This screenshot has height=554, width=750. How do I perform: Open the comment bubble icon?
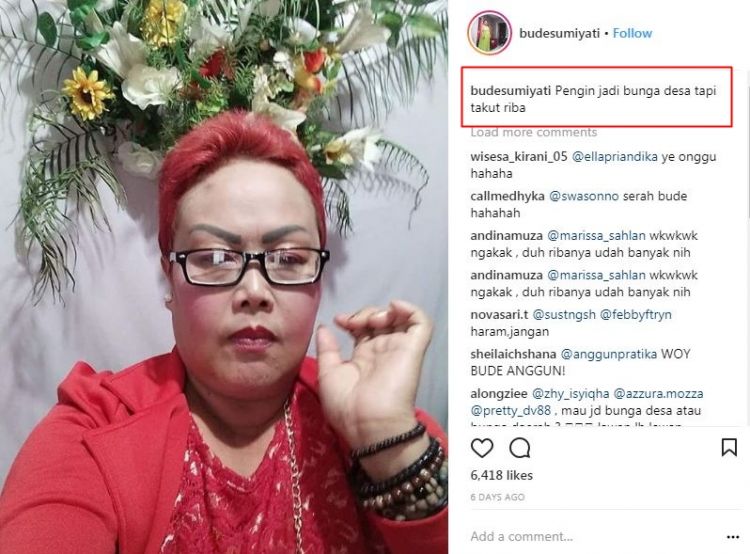click(519, 448)
